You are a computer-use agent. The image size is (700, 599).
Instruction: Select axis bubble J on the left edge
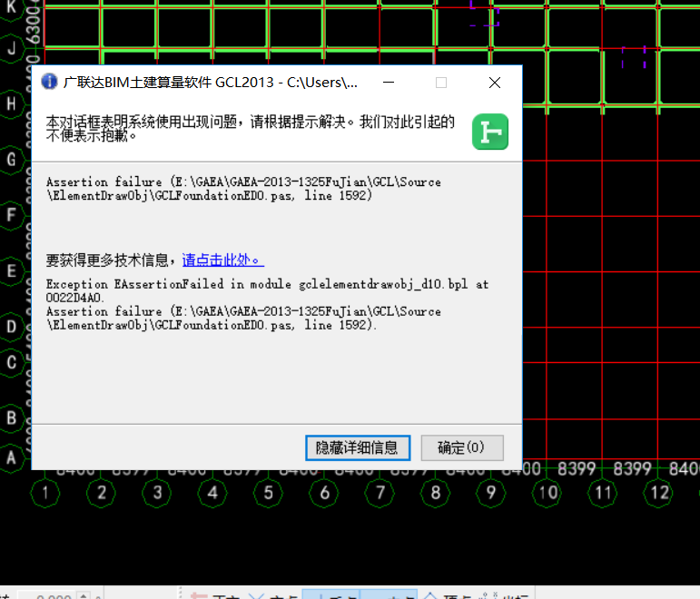tap(11, 48)
